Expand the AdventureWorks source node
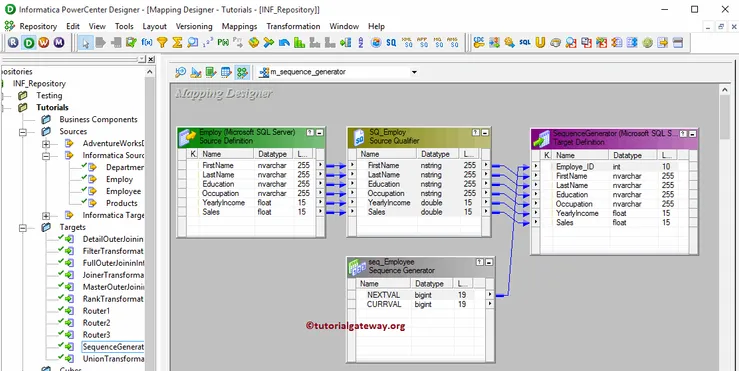Image resolution: width=739 pixels, height=371 pixels. [46, 144]
